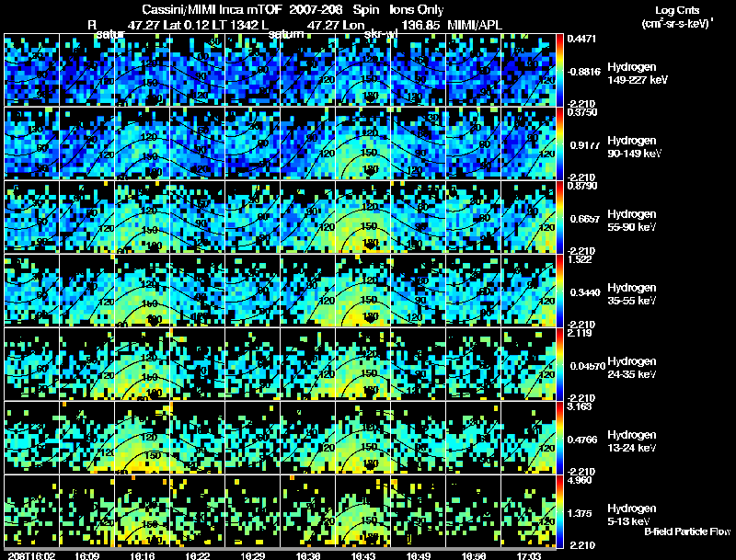Click the 'B-field Particle Flow' caption

687,531
